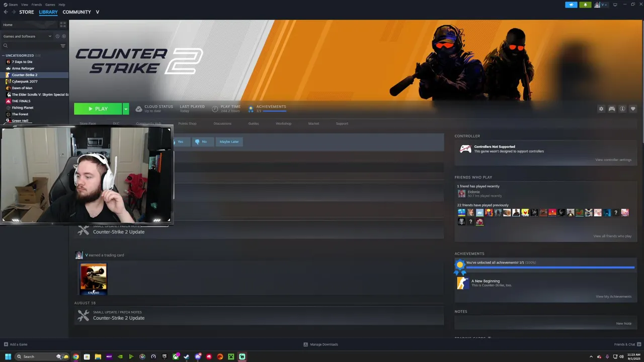Image resolution: width=644 pixels, height=362 pixels.
Task: Click the recent activity clock filter icon
Action: click(x=57, y=36)
